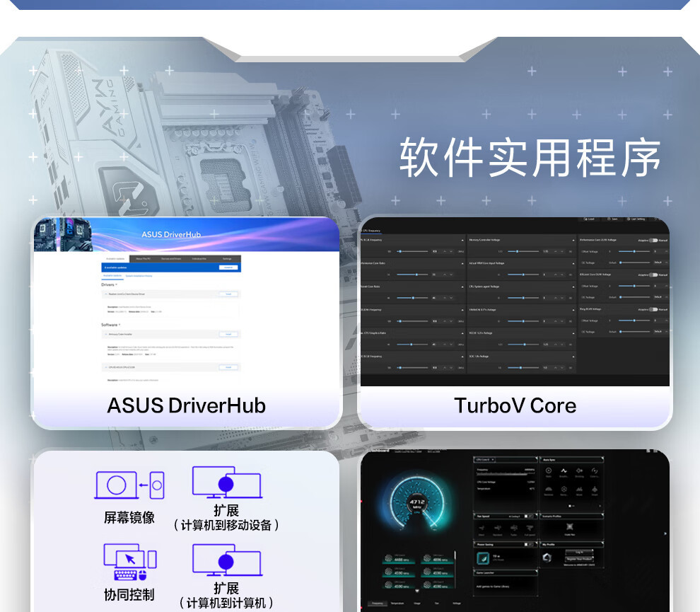Click the Log In button in My Profile
The image size is (700, 612).
click(x=579, y=552)
